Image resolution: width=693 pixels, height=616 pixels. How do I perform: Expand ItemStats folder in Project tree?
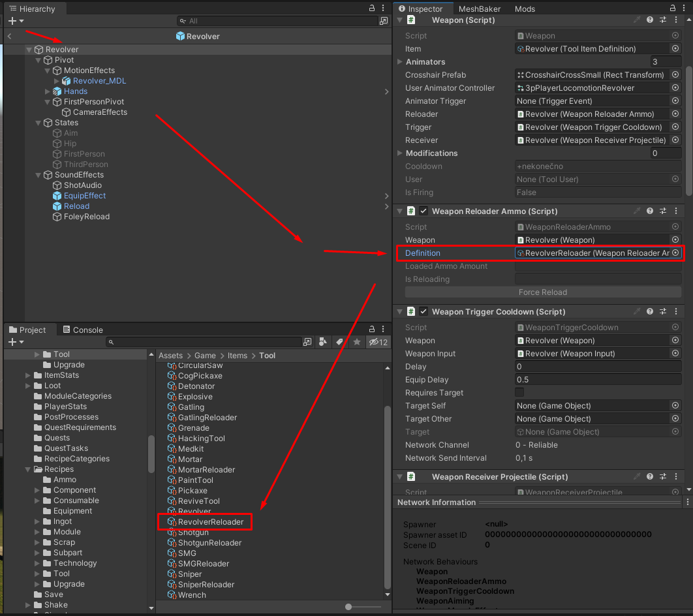[x=28, y=375]
